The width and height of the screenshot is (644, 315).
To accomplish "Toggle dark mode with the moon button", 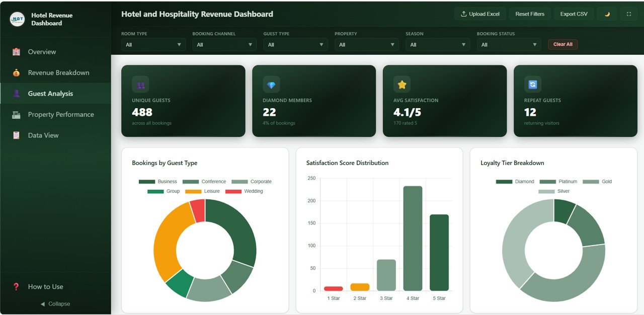I will [606, 14].
